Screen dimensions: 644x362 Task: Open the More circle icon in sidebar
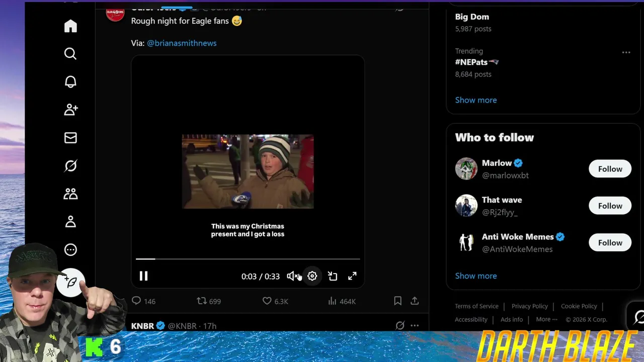point(70,249)
